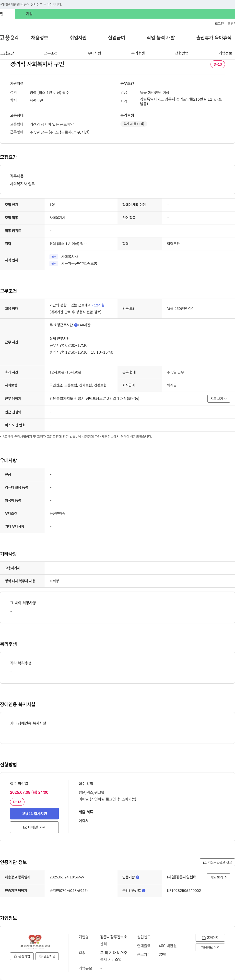Jump to 전형방법 section tab

[181, 53]
